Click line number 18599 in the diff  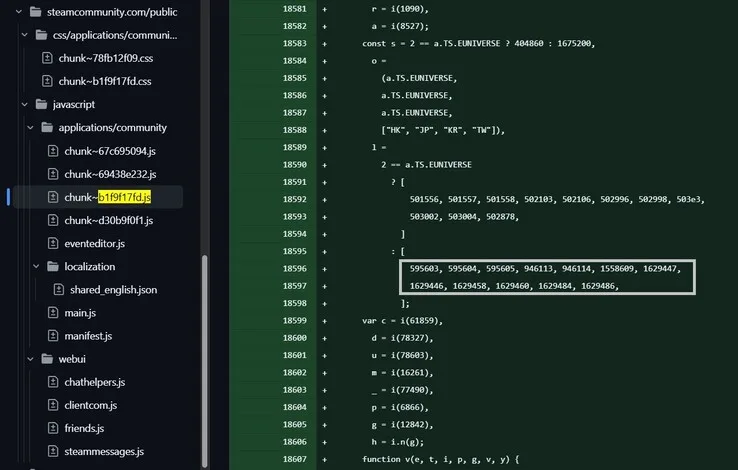294,320
